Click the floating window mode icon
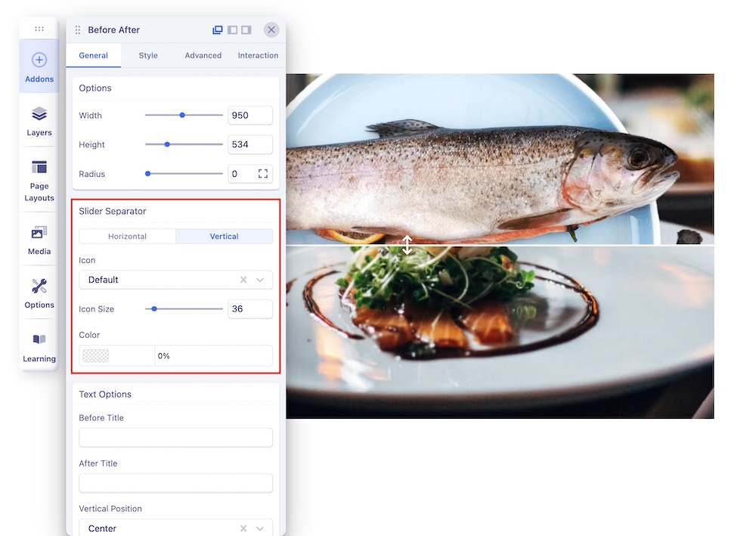Viewport: 756px width, 536px height. click(x=218, y=30)
